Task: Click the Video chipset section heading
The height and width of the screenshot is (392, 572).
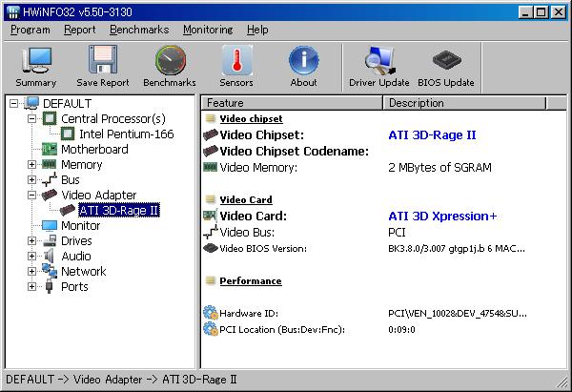Action: coord(251,118)
